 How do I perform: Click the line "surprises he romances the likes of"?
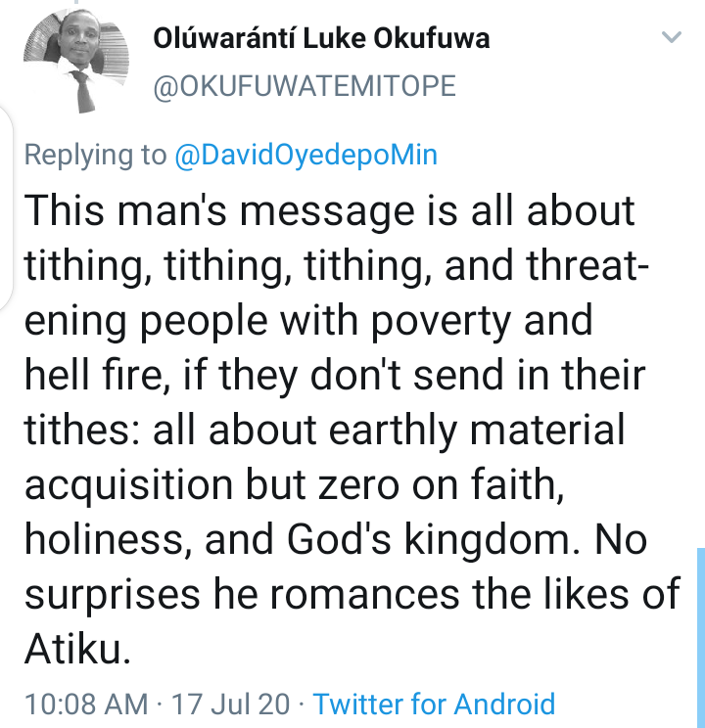352,595
